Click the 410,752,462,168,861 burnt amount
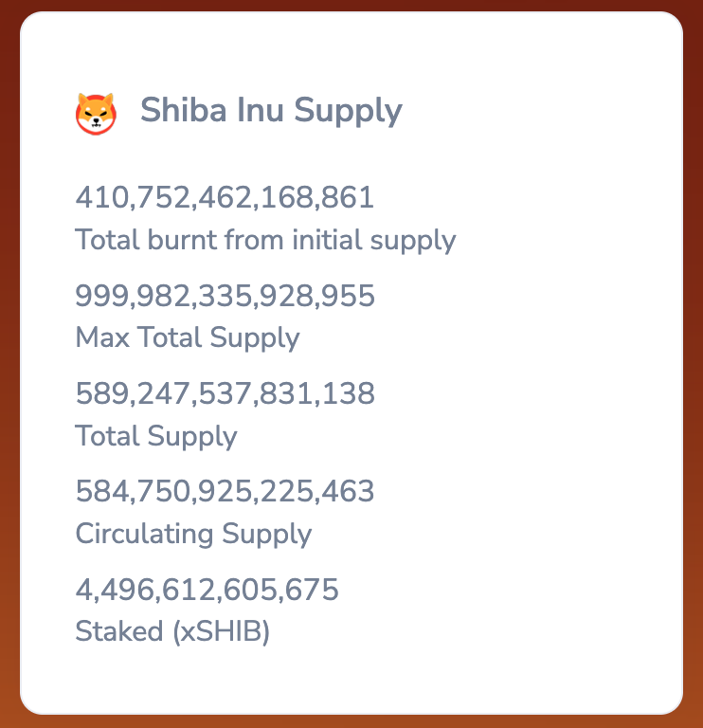703x728 pixels. click(x=225, y=198)
